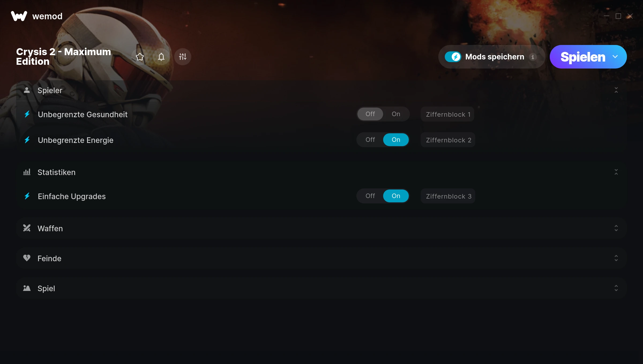This screenshot has height=364, width=643.
Task: Collapse the Statistiken section
Action: (x=616, y=172)
